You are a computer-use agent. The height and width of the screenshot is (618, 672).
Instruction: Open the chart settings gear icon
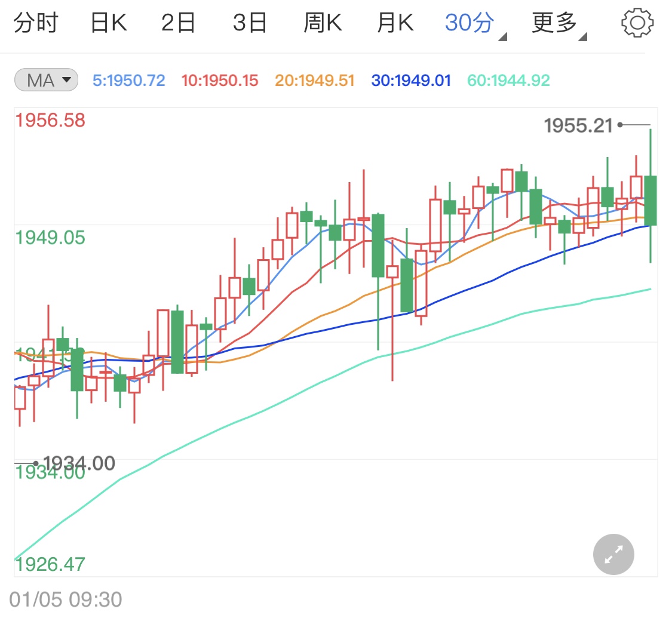637,22
